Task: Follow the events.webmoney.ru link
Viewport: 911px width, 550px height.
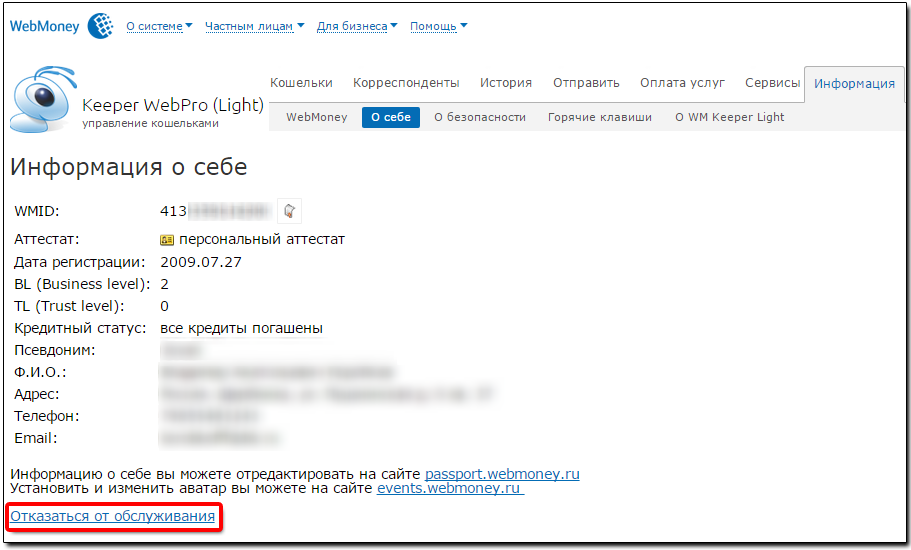Action: point(450,488)
